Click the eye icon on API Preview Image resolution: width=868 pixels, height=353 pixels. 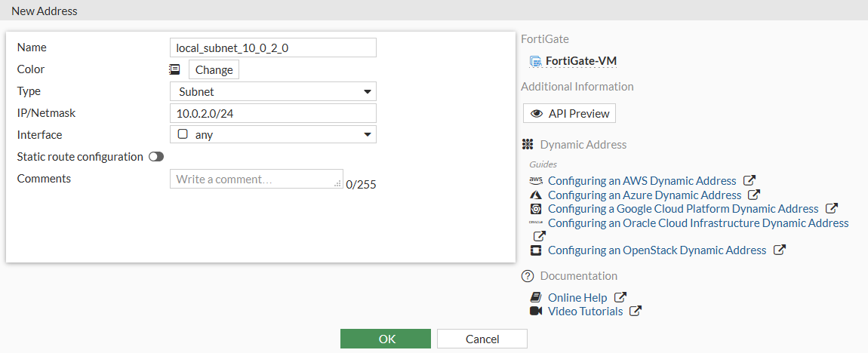[537, 113]
